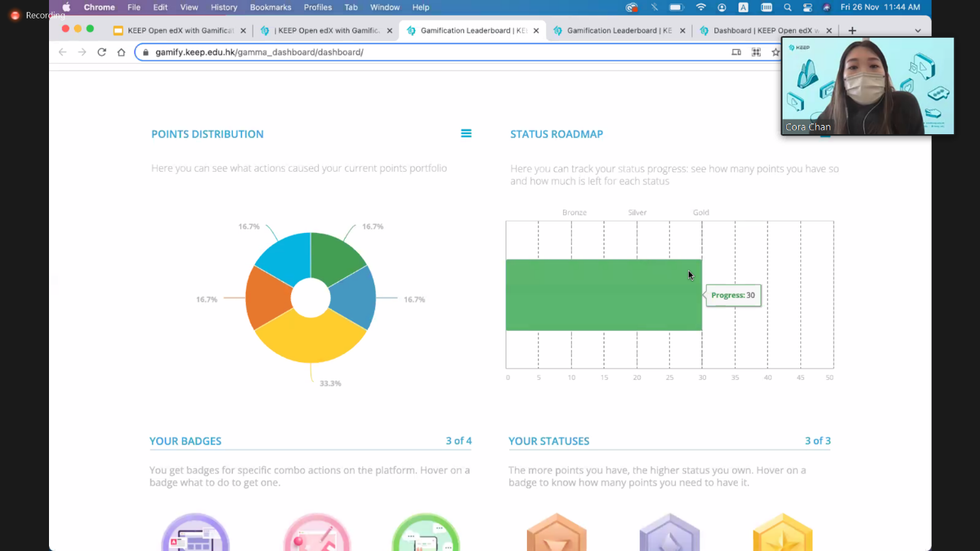Open the Bookmarks menu
This screenshot has width=980, height=551.
271,7
